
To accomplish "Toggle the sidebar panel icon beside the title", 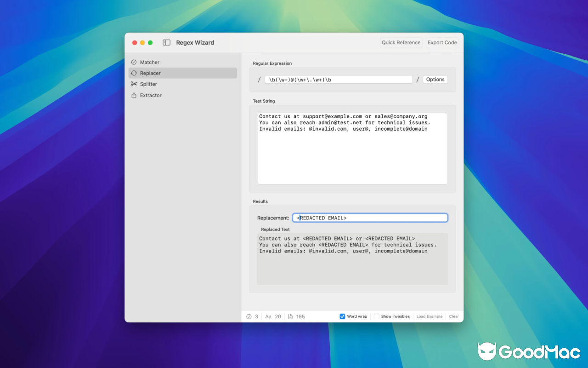I will click(x=166, y=42).
